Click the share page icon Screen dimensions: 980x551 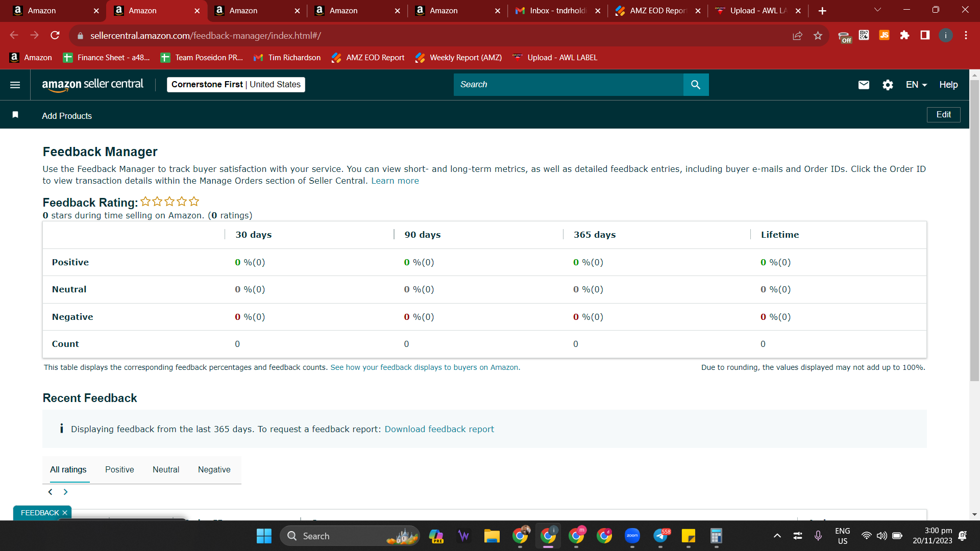click(797, 35)
